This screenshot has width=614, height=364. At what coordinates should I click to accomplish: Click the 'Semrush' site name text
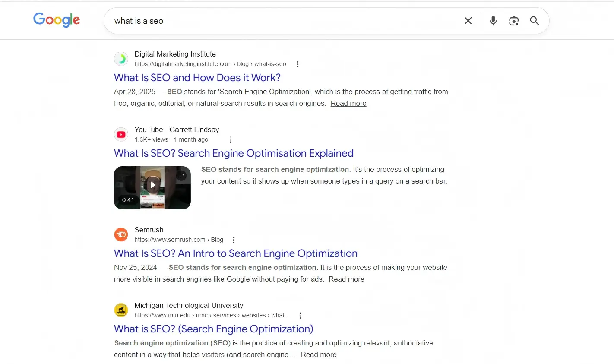pyautogui.click(x=149, y=230)
